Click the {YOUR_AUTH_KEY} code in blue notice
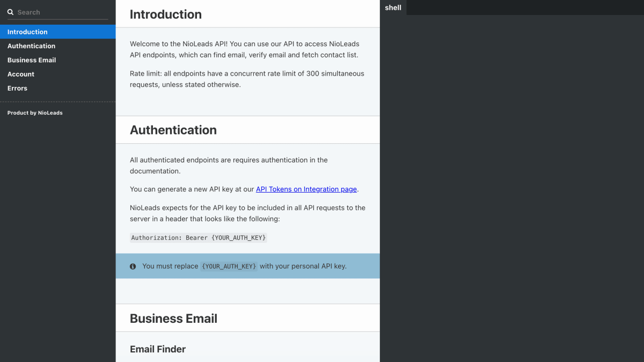The image size is (644, 362). [x=229, y=266]
